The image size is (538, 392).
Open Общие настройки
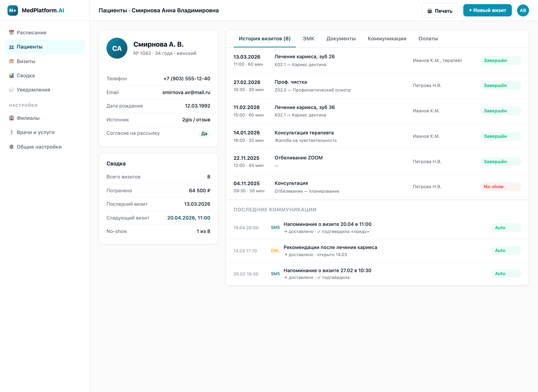tap(45, 147)
